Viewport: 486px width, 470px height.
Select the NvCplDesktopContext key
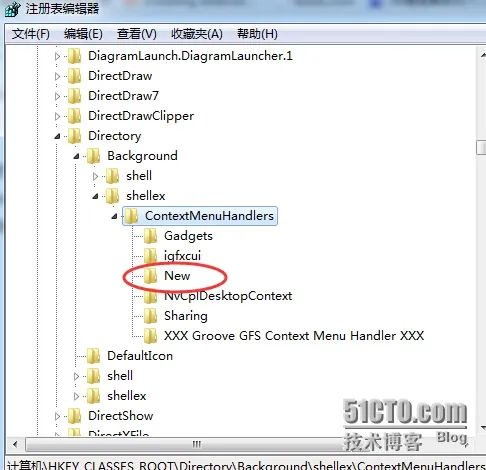[228, 296]
